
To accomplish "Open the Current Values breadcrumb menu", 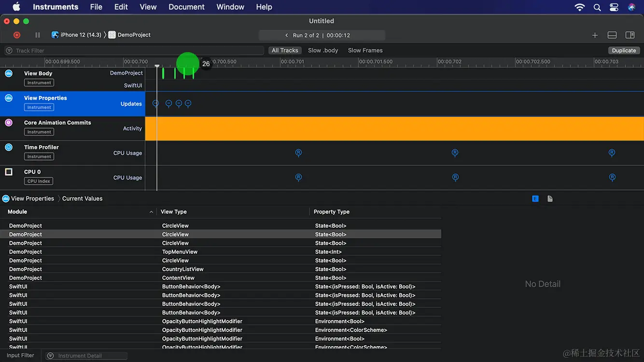I will tap(82, 198).
